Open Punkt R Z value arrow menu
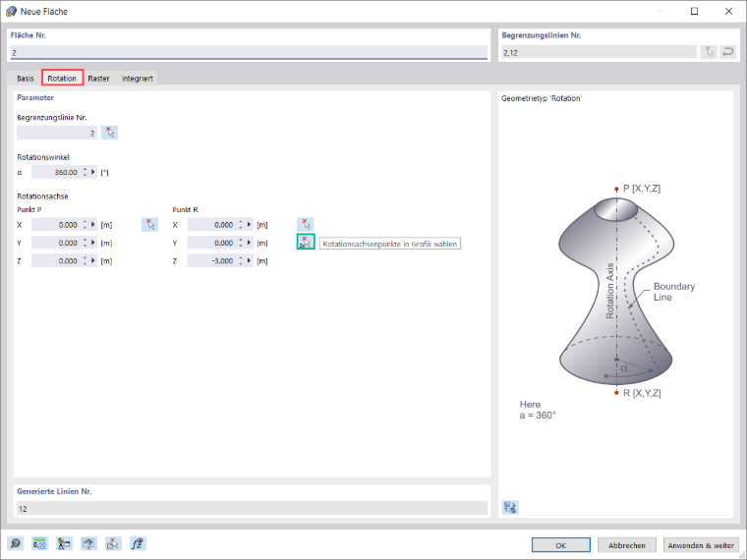Viewport: 747px width, 560px height. tap(249, 260)
